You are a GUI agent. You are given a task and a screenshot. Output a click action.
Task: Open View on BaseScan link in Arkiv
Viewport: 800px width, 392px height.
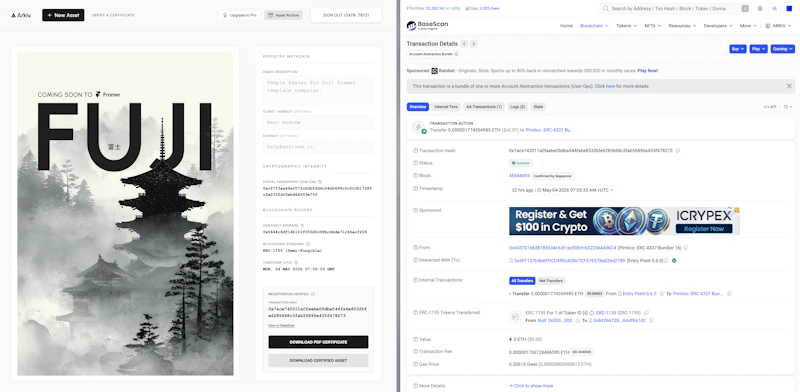[x=282, y=326]
